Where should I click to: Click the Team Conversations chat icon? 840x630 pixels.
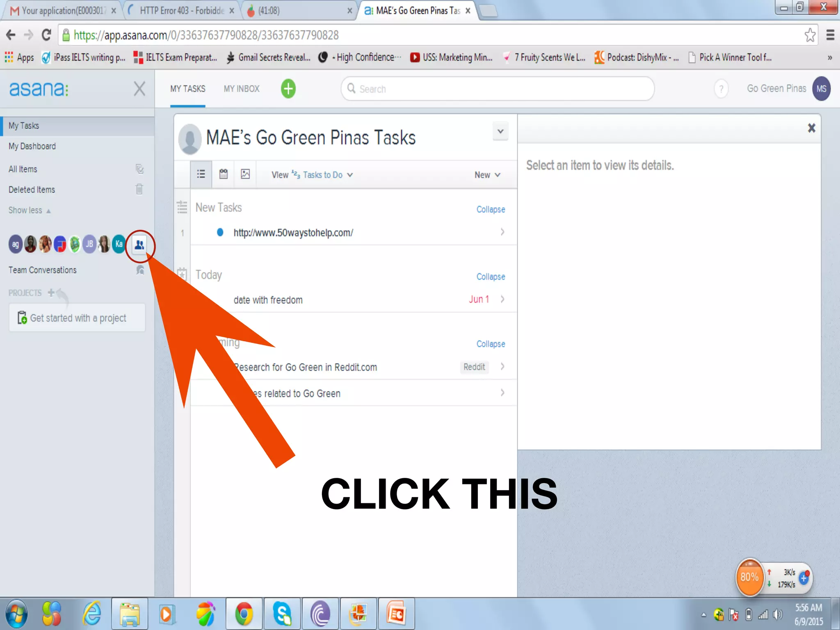click(x=140, y=270)
